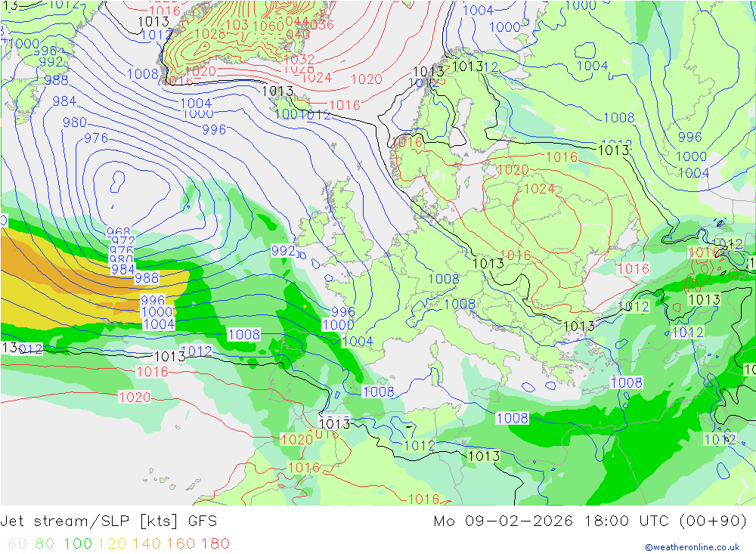
Task: Select the 160 kts legend value
Action: pyautogui.click(x=181, y=543)
